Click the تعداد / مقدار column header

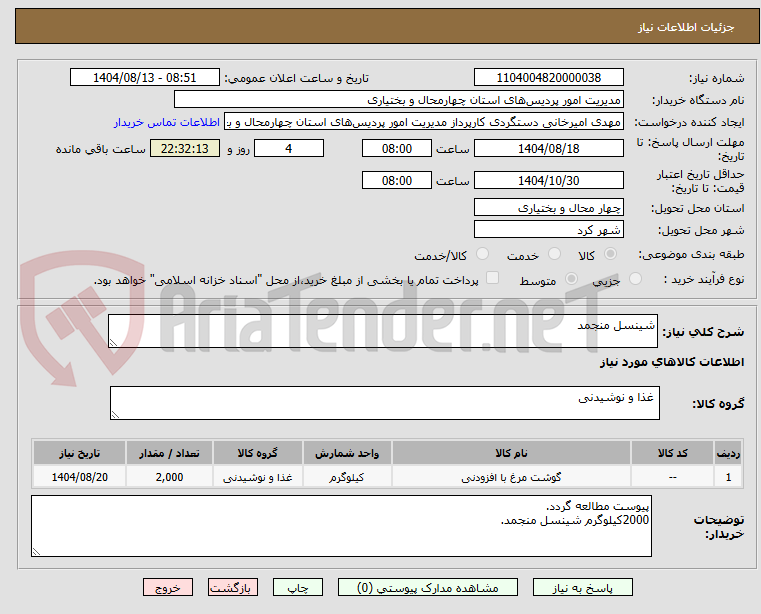(169, 453)
